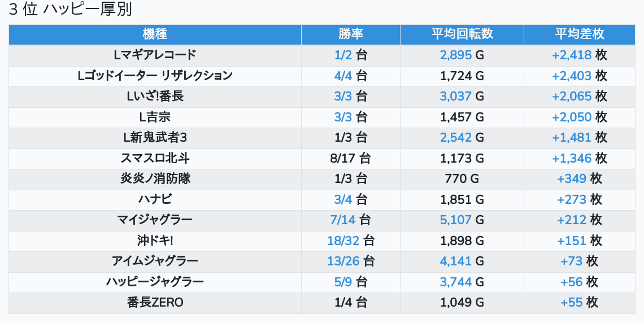The image size is (644, 323).
Task: Click the 機種 column header
Action: tap(155, 34)
